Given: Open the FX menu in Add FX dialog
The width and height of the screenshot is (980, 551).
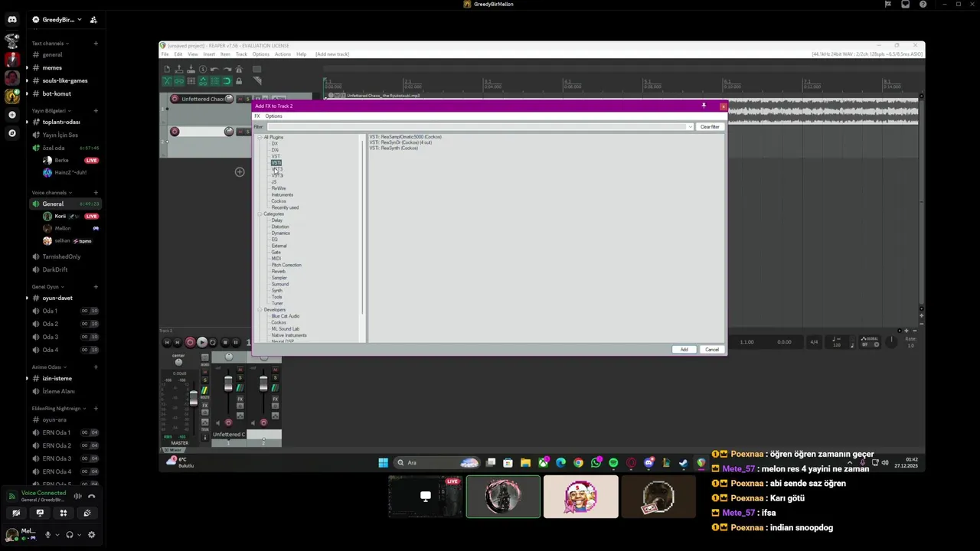Looking at the screenshot, I should 257,116.
